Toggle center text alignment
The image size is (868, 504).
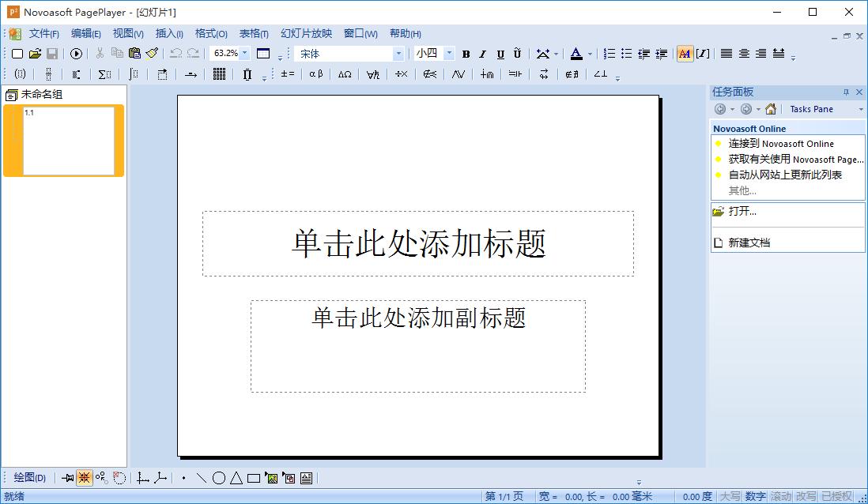[x=744, y=54]
